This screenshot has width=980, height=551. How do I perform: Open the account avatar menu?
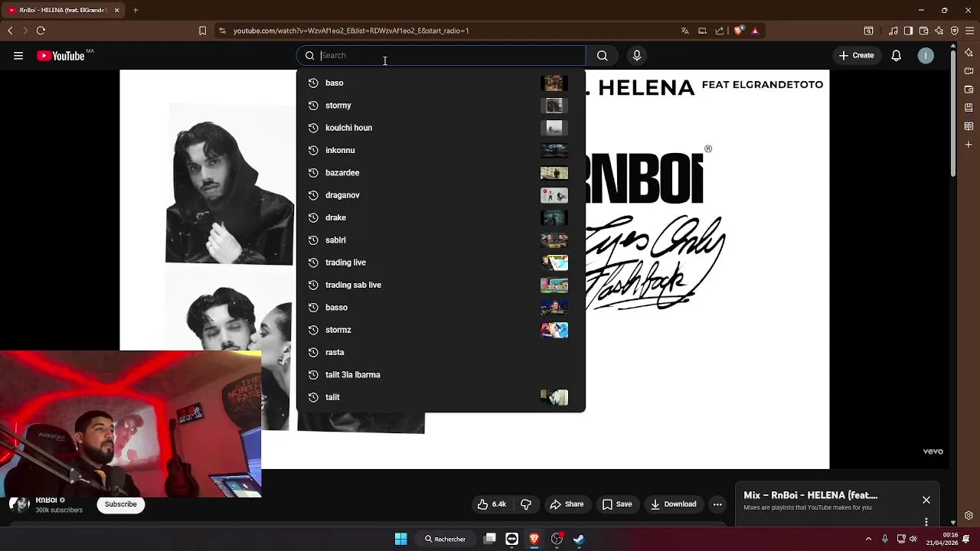point(926,55)
